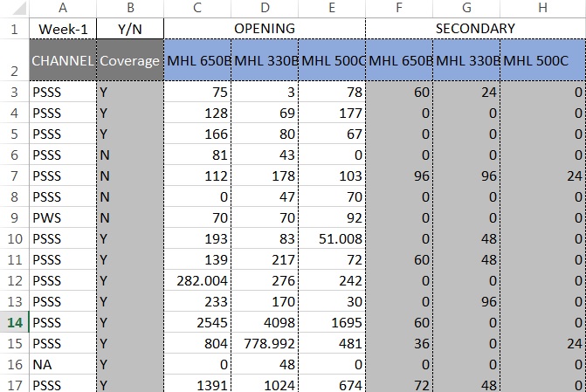Click the Coverage header cell
This screenshot has width=586, height=392.
tap(130, 60)
